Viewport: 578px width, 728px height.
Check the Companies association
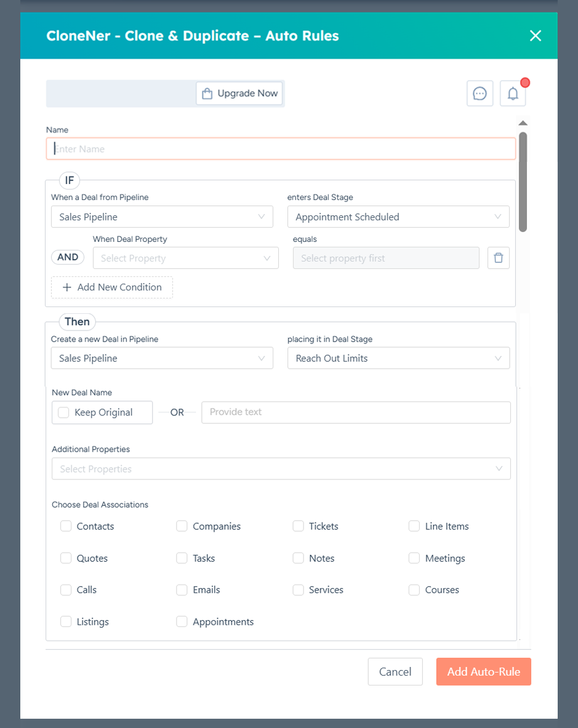[x=182, y=526]
